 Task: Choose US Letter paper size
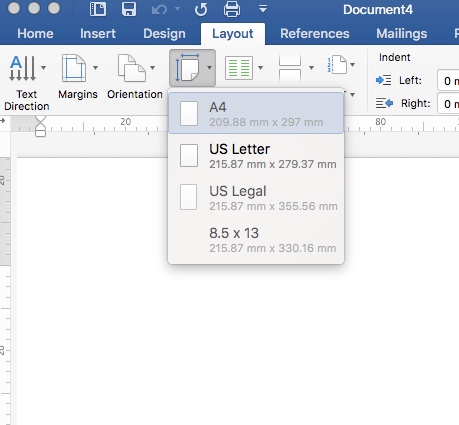pyautogui.click(x=256, y=156)
